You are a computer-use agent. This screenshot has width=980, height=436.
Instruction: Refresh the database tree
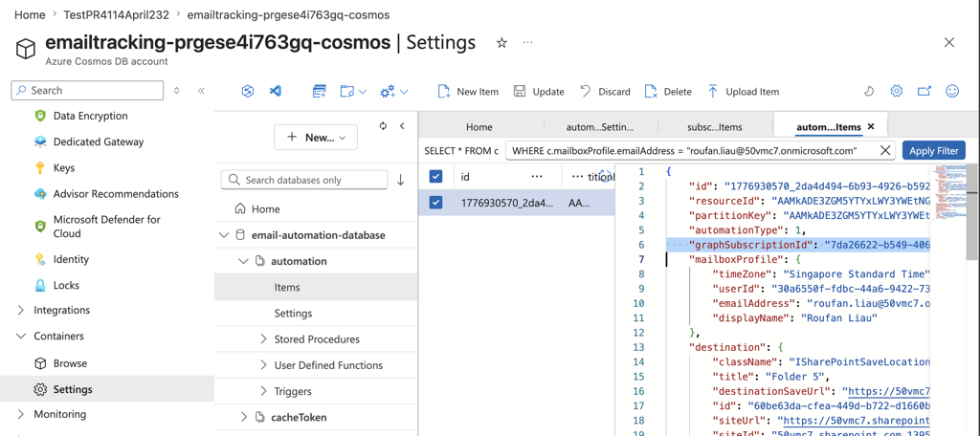383,125
